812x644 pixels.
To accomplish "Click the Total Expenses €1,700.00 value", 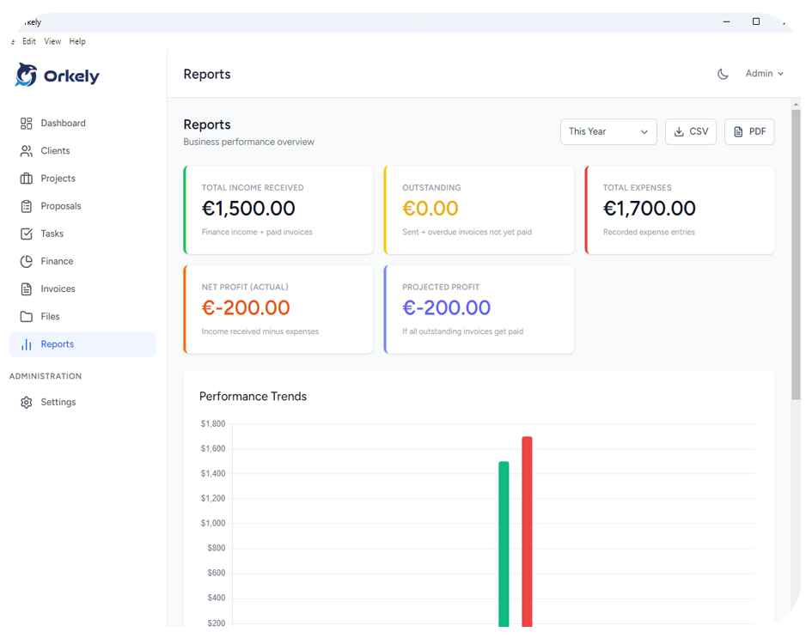I will click(650, 209).
